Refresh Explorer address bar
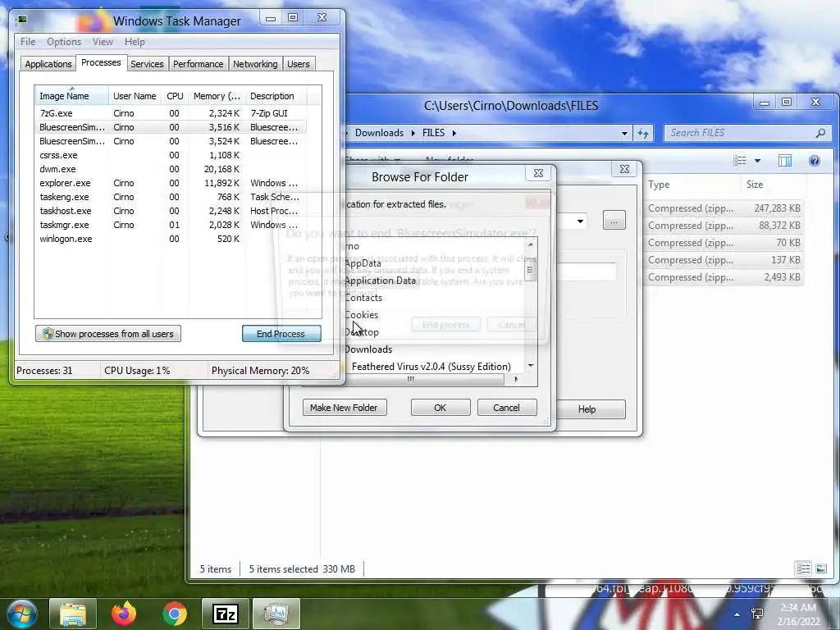The image size is (840, 630). tap(643, 134)
